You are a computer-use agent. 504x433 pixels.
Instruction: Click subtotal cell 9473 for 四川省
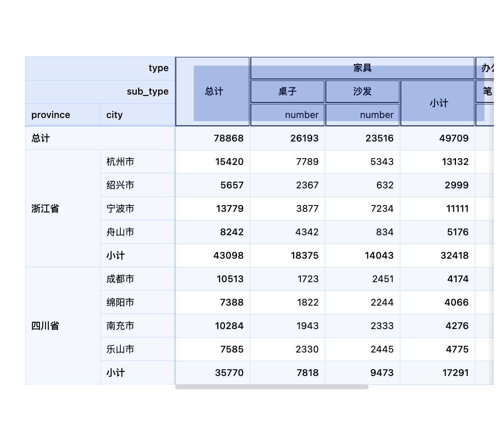[363, 373]
